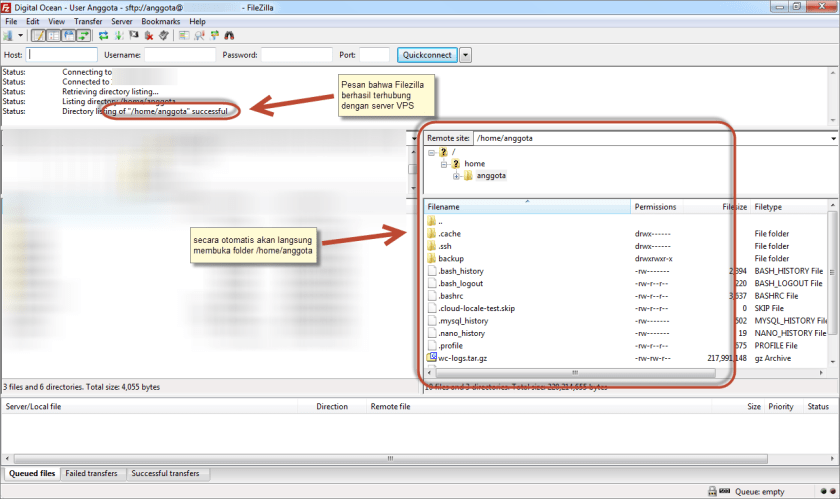
Task: Select the backup folder icon
Action: (432, 258)
